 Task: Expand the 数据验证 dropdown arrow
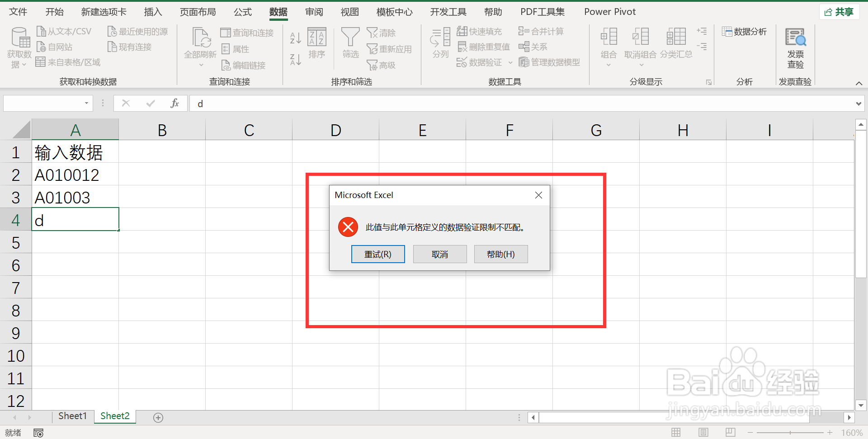click(510, 63)
